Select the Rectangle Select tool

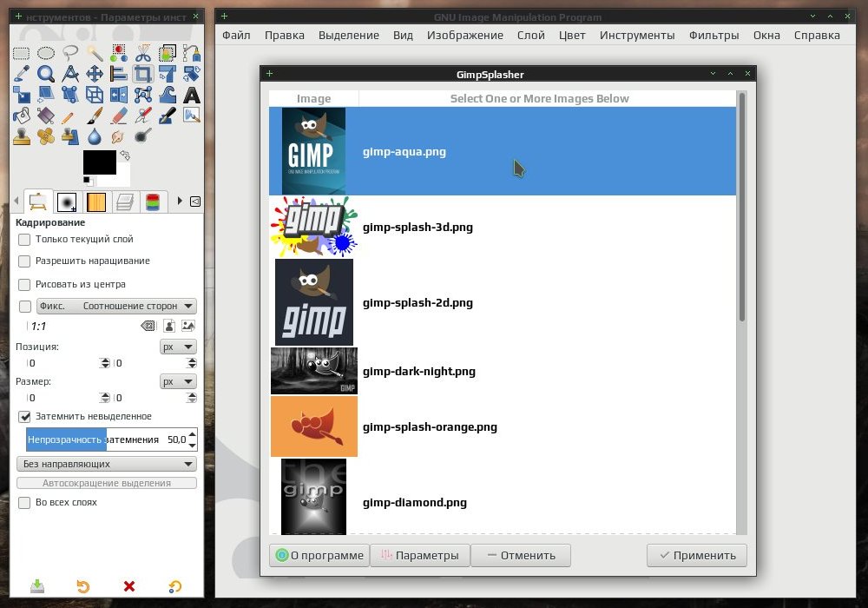(21, 53)
